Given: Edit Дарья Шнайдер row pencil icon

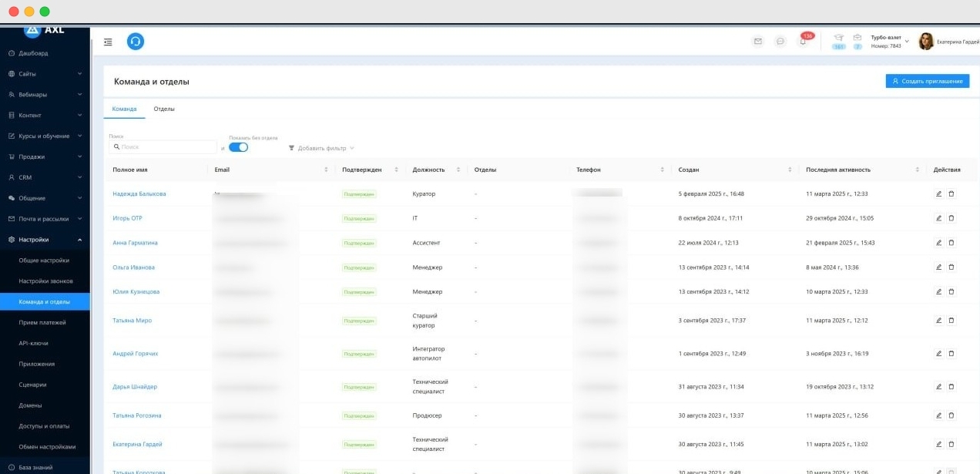Looking at the screenshot, I should [x=938, y=387].
